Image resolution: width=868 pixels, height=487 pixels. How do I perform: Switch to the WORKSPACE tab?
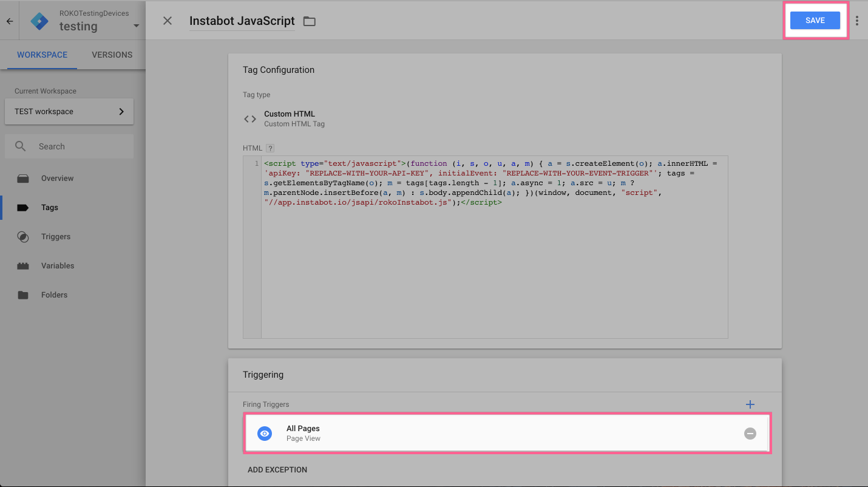click(42, 55)
